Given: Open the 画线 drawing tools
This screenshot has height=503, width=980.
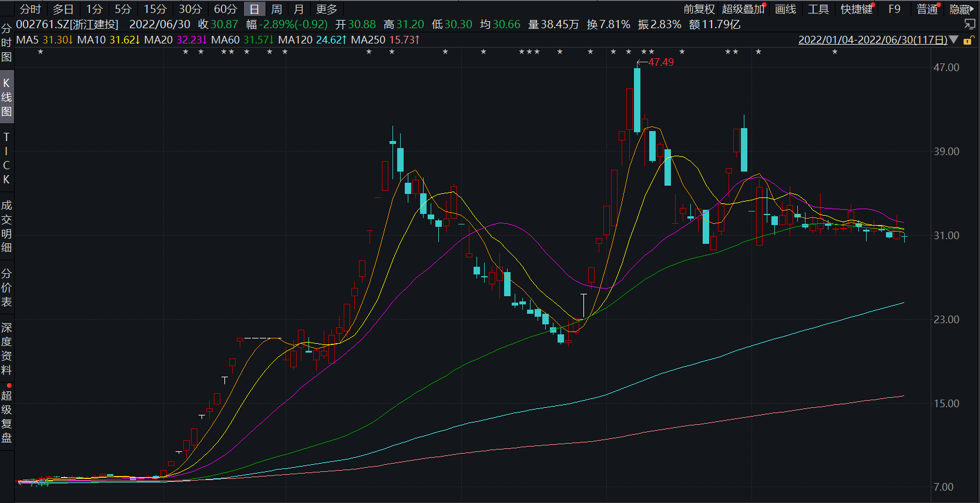Looking at the screenshot, I should coord(786,9).
